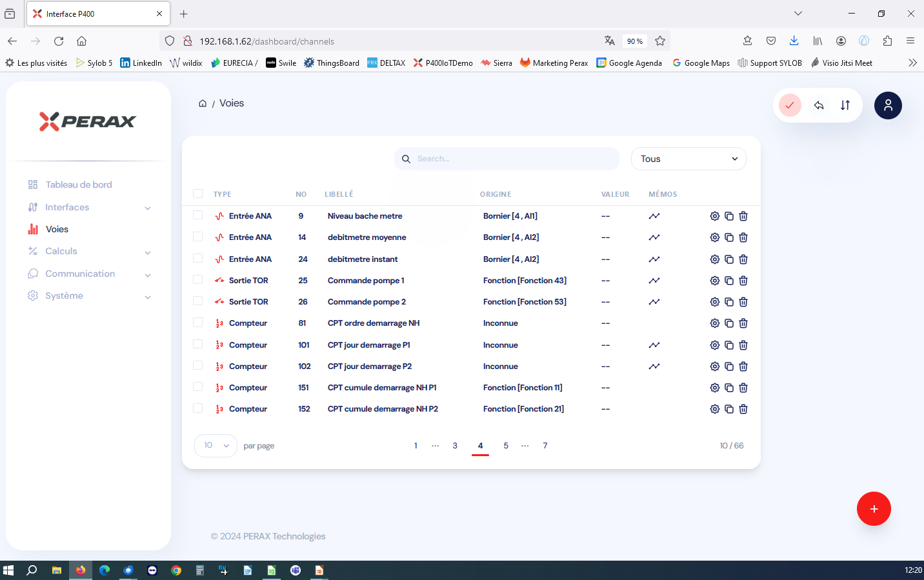
Task: Open the Tous filter dropdown
Action: tap(688, 159)
